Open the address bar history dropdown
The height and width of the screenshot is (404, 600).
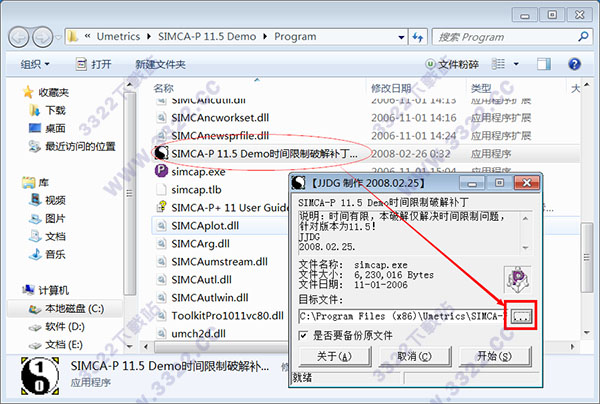click(x=401, y=37)
